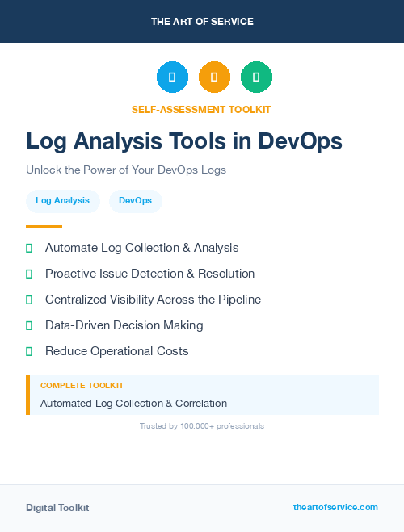The image size is (404, 532).
Task: Click bullet icon beside Data-Driven Decision Making
Action: (x=29, y=325)
